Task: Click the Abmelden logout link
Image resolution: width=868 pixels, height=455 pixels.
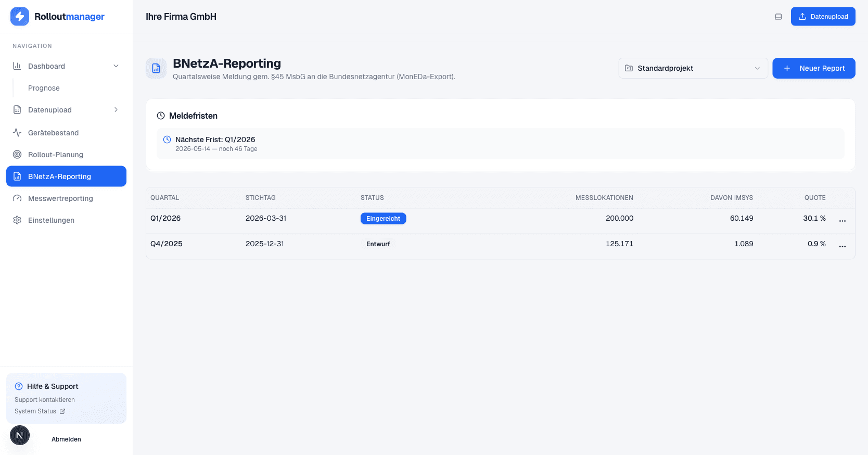Action: click(x=66, y=439)
